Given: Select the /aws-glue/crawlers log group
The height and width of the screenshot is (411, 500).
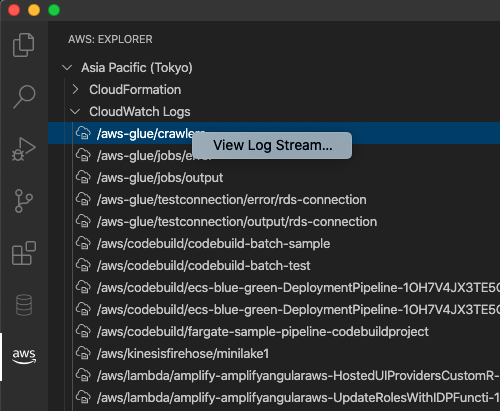Looking at the screenshot, I should click(274, 133).
